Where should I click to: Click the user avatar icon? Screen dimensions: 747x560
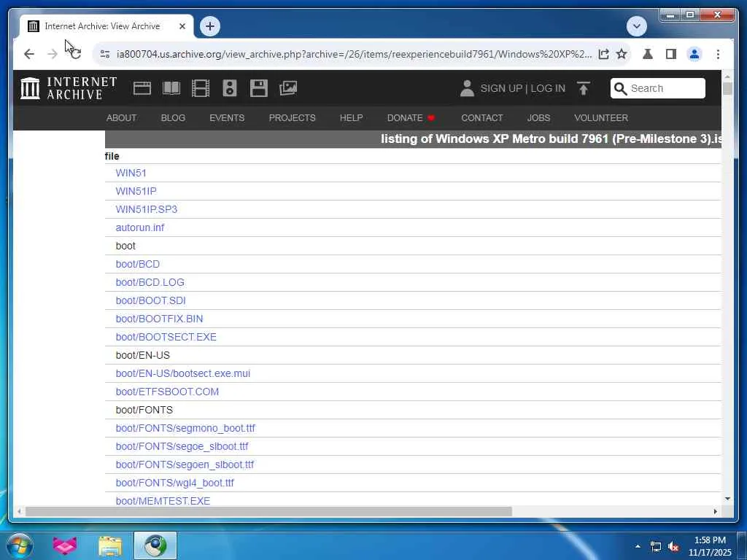[x=467, y=88]
